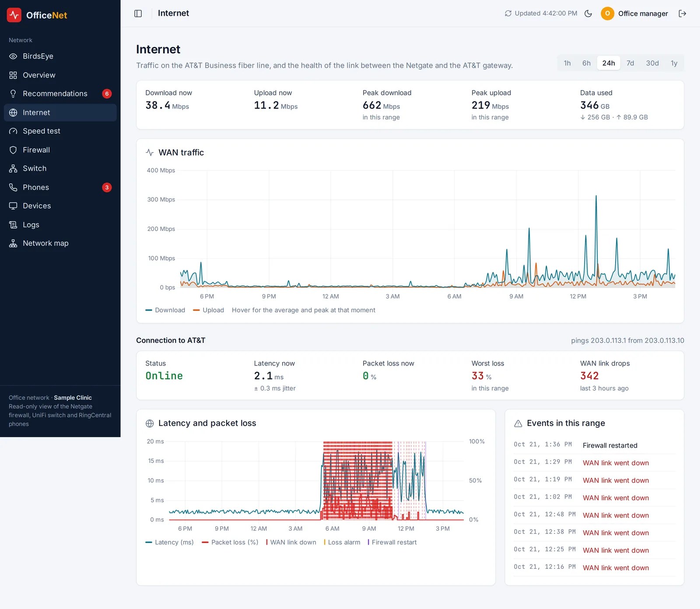Open BirdsEye from the sidebar
The image size is (700, 609).
(60, 56)
